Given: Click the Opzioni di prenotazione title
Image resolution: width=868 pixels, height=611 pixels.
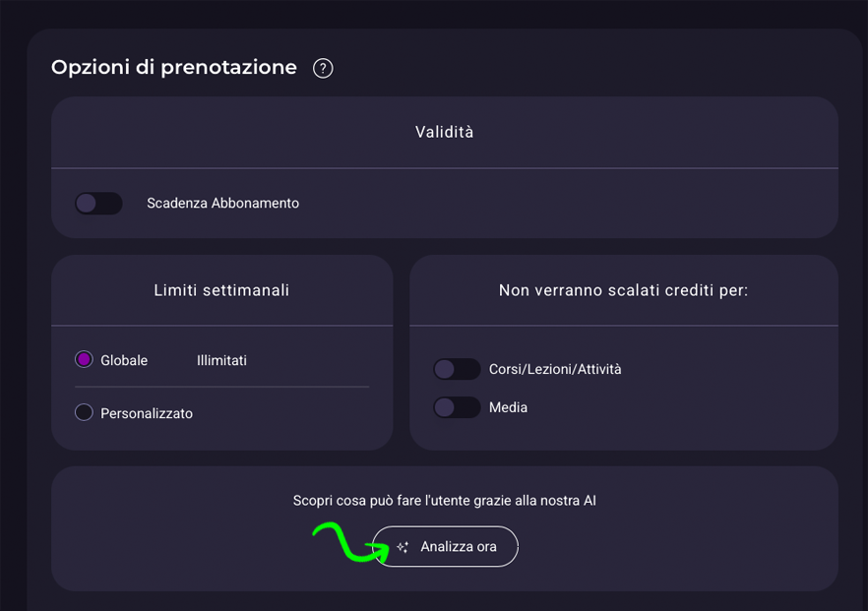Looking at the screenshot, I should tap(174, 68).
